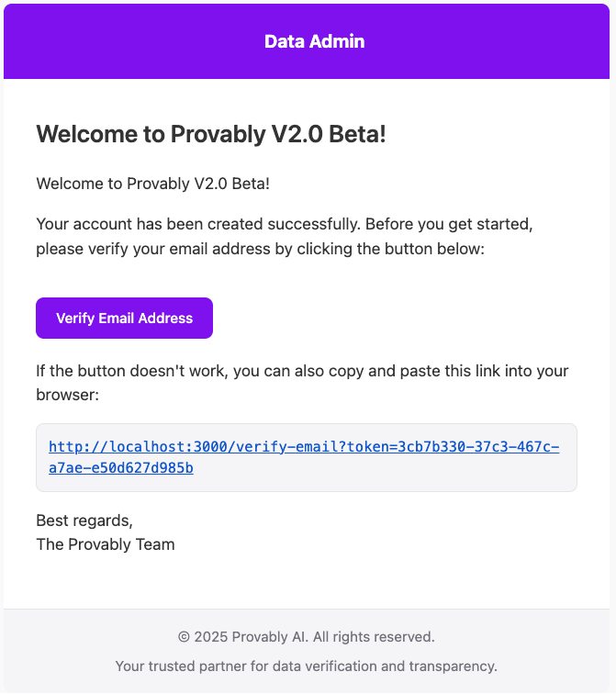This screenshot has width=616, height=694.
Task: Click "The Provably Team" signature
Action: tap(105, 544)
